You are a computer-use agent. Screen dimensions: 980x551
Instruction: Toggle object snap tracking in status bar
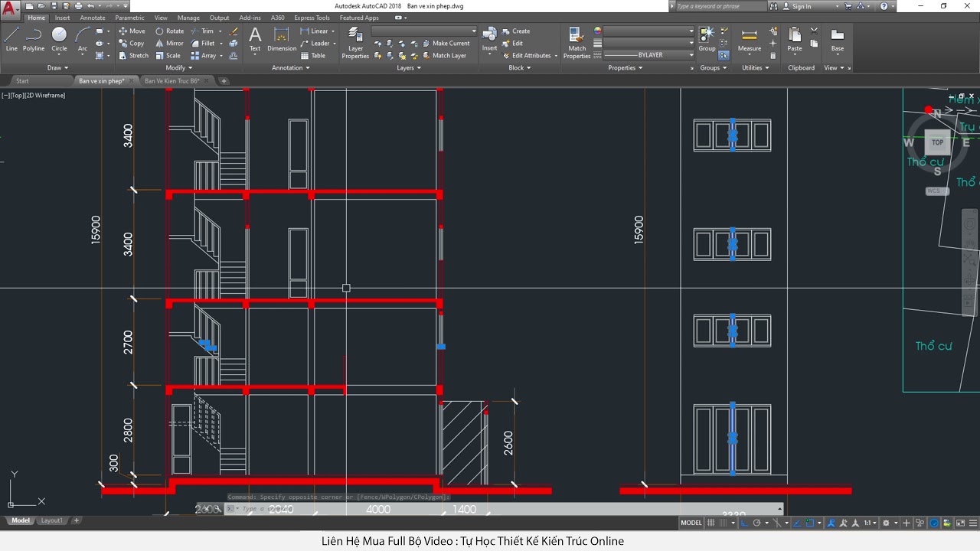797,523
